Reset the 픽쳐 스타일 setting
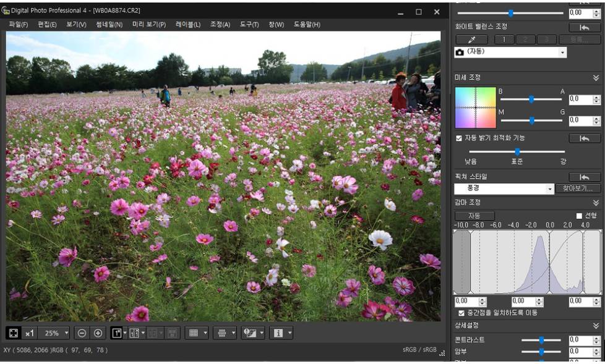605x364 pixels. pyautogui.click(x=584, y=177)
